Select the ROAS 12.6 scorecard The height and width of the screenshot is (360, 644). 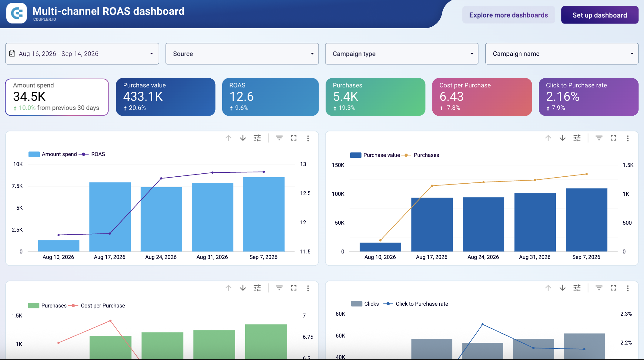[x=270, y=97]
